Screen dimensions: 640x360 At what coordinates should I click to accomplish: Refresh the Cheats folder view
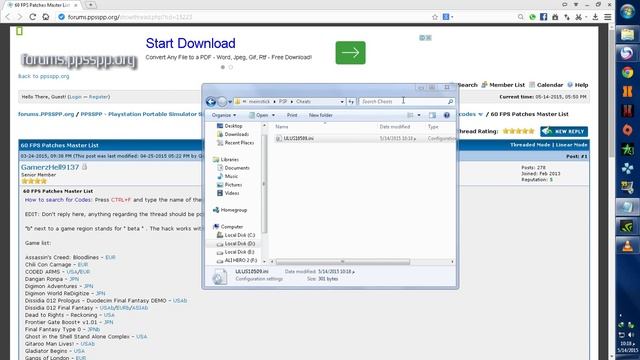(351, 102)
